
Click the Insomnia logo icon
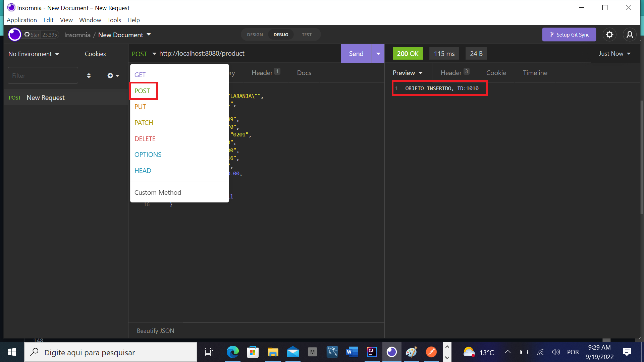14,35
